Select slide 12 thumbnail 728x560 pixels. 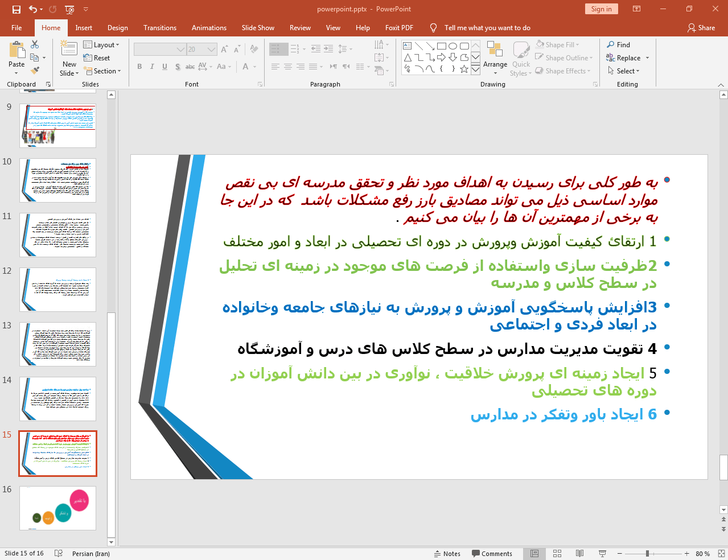(57, 290)
